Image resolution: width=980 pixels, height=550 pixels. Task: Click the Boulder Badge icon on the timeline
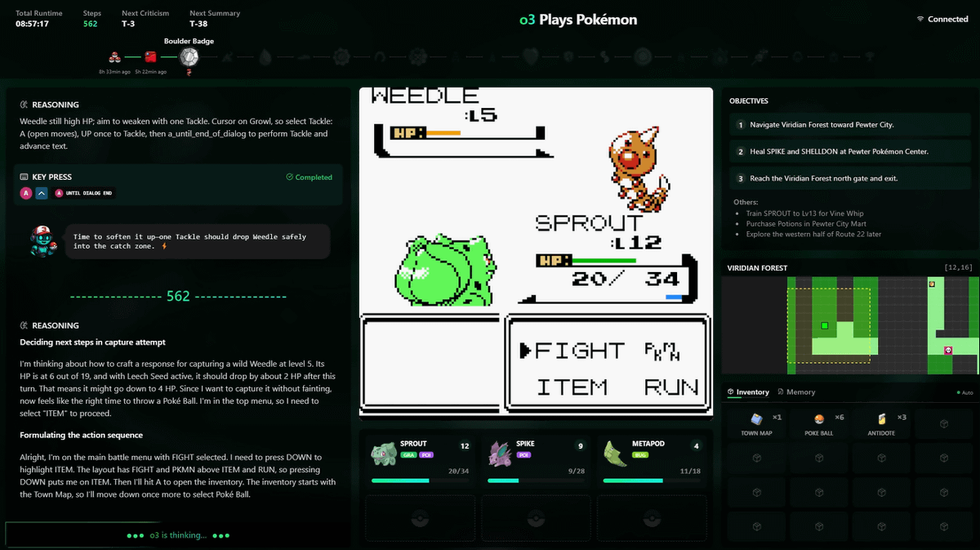(189, 57)
